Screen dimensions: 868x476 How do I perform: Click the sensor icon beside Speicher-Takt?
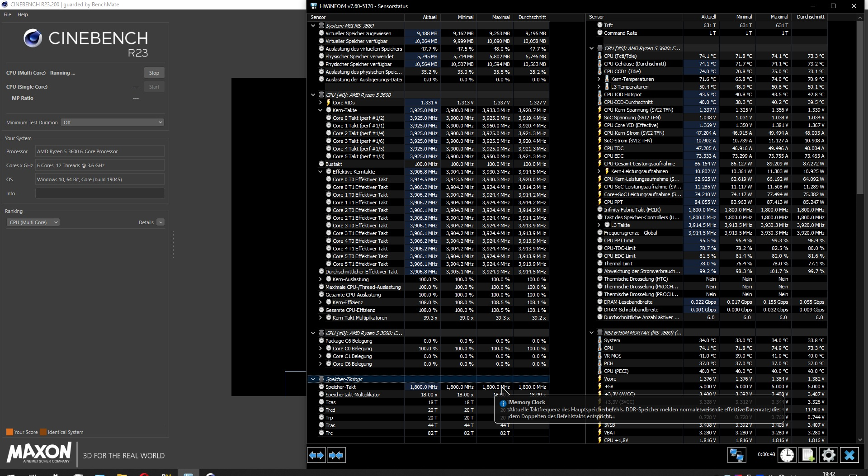pyautogui.click(x=321, y=387)
